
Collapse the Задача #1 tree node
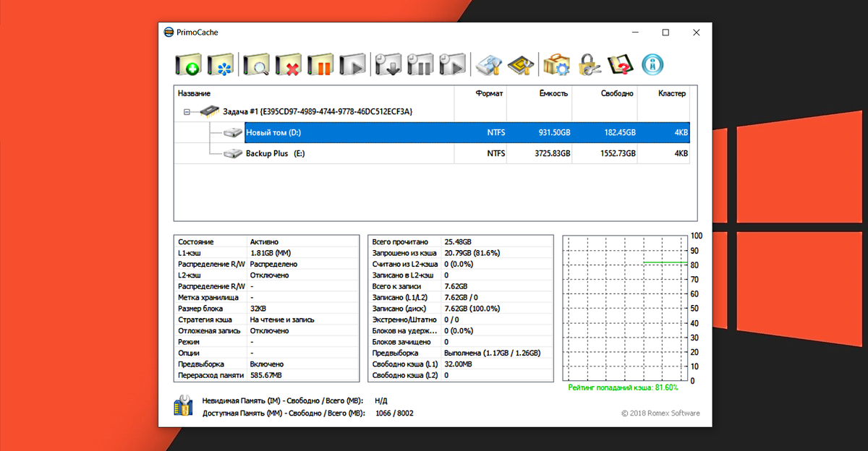click(x=187, y=112)
